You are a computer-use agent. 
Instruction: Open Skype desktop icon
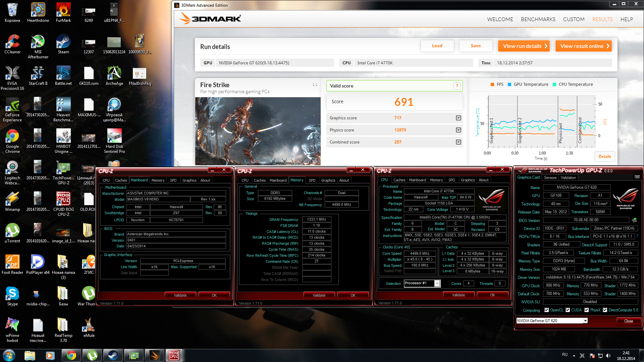(12, 296)
